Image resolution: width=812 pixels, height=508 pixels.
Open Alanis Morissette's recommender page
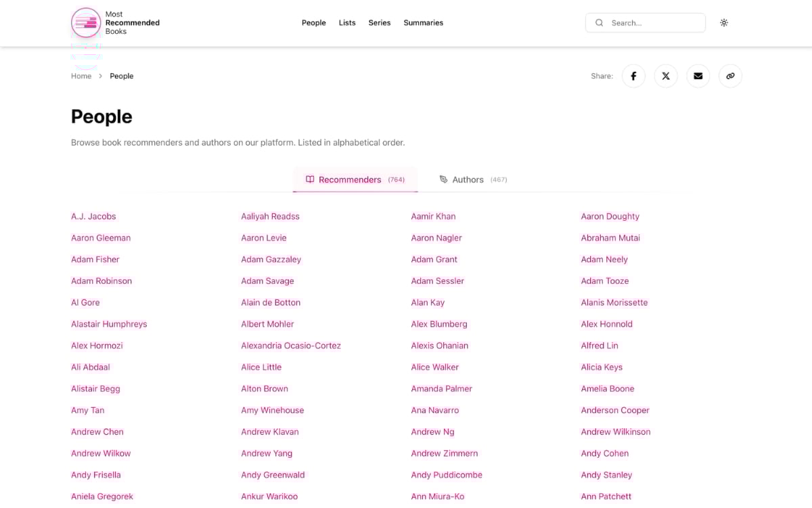click(x=614, y=303)
